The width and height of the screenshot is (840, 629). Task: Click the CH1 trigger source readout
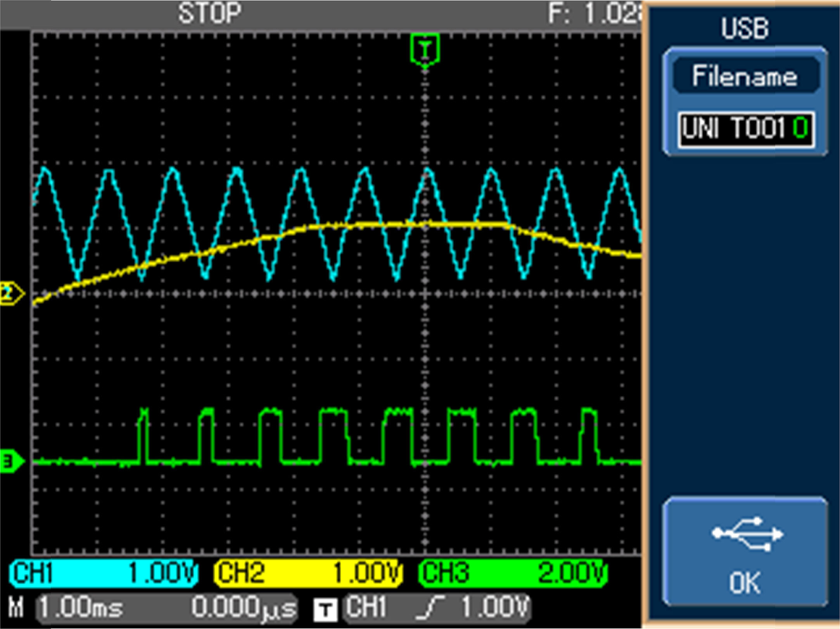[366, 607]
